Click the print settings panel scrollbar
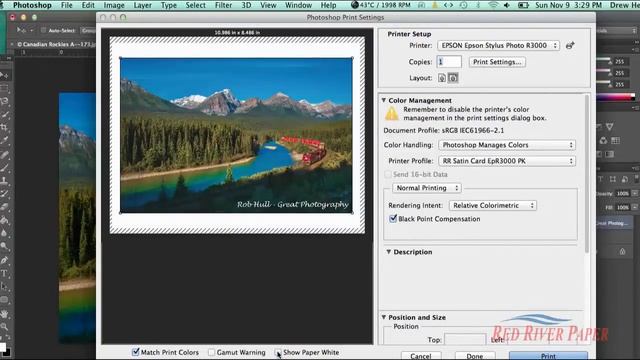Viewport: 640px width, 360px height. (x=587, y=173)
